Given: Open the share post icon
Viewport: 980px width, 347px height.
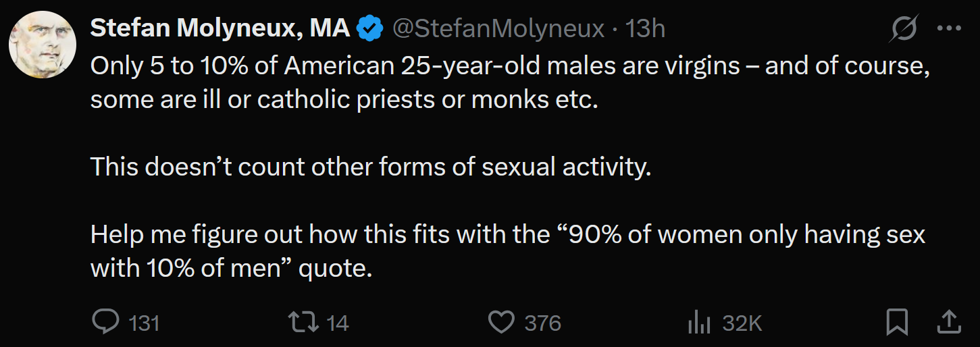Looking at the screenshot, I should point(949,322).
